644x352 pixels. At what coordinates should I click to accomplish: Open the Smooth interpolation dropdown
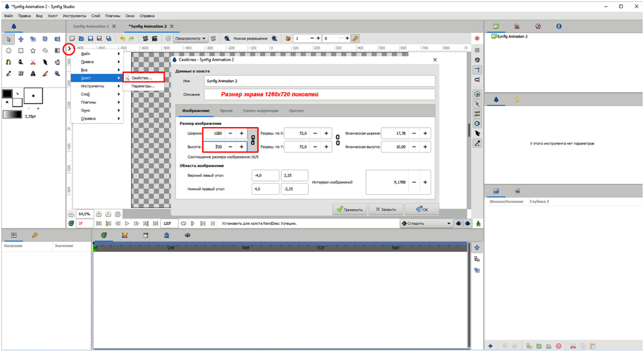pyautogui.click(x=426, y=224)
